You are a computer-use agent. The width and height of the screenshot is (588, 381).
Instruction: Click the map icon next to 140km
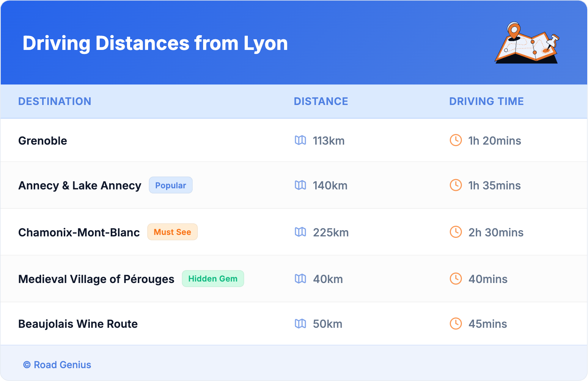click(300, 185)
